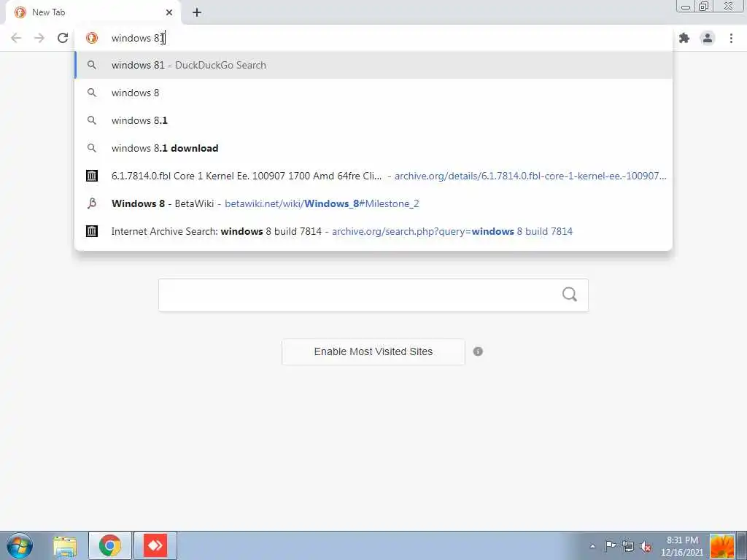Click the search icon beside 'windows 8.1 download'

[91, 148]
